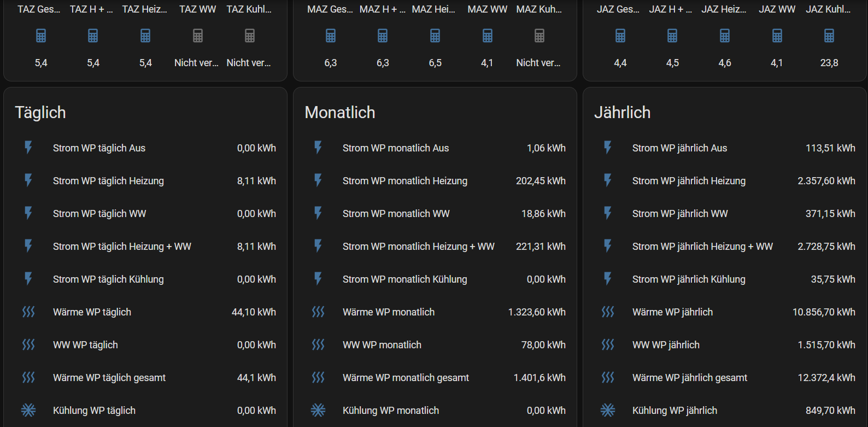Click the calculator icon under TAZ WW
Image resolution: width=868 pixels, height=427 pixels.
(x=198, y=36)
